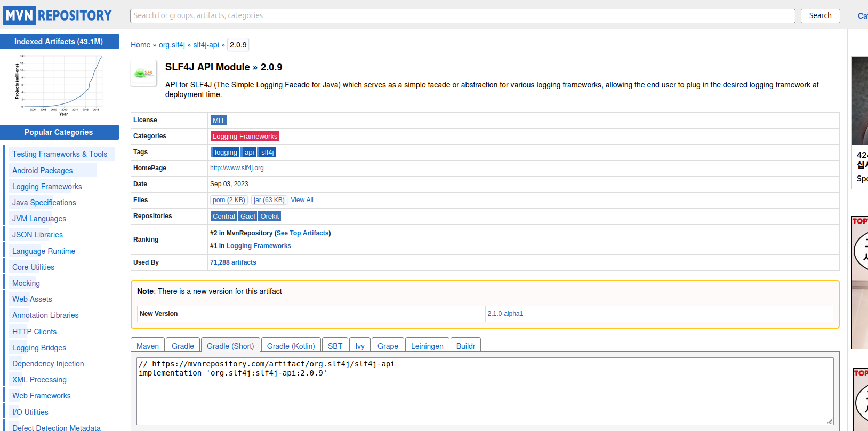Click the 2.0.9 version breadcrumb
Image resolution: width=868 pixels, height=431 pixels.
tap(238, 45)
